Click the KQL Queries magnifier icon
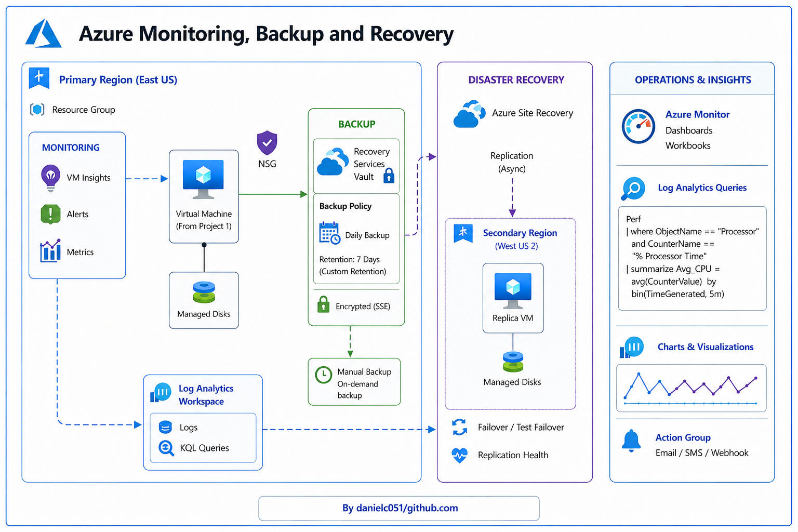Screen dimensions: 798x532 coord(166,448)
